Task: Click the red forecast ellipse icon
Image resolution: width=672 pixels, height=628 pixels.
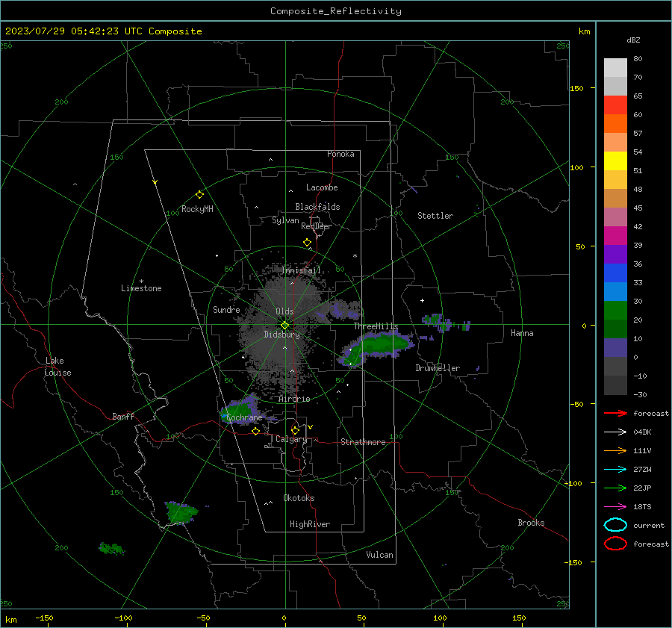Action: point(615,544)
